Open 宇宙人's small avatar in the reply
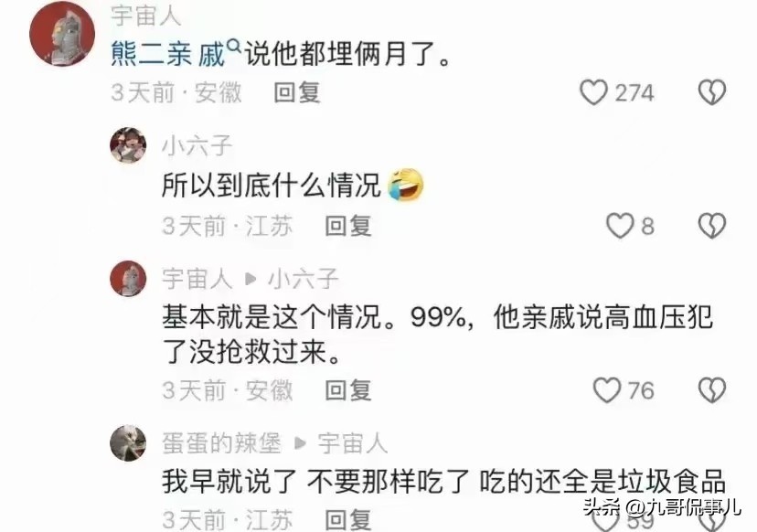The height and width of the screenshot is (532, 757). point(128,279)
